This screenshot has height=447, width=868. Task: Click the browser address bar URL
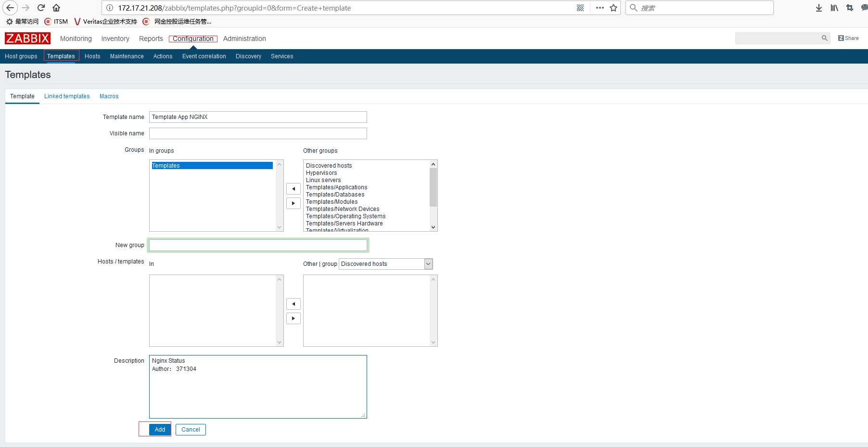(x=234, y=8)
